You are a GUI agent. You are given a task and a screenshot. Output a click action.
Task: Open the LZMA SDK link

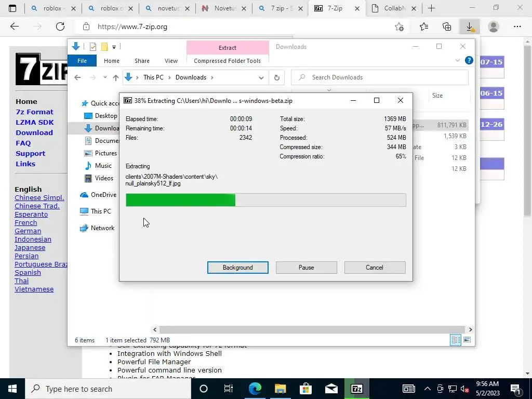point(35,123)
